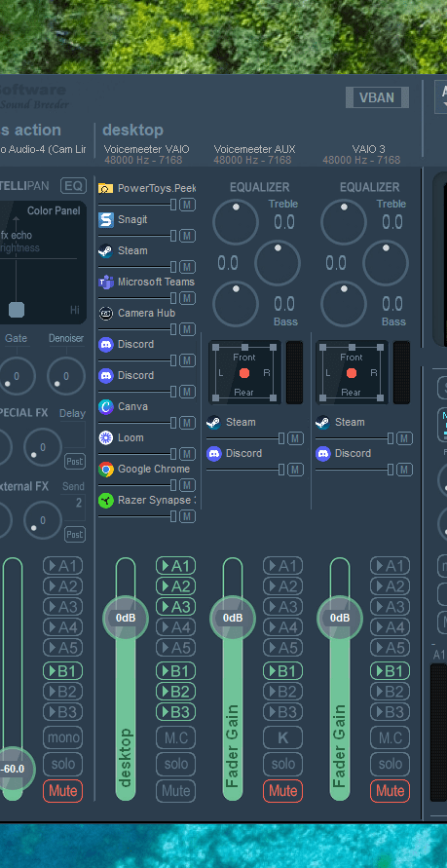Mute Canva with its M button
447x868 pixels.
187,423
